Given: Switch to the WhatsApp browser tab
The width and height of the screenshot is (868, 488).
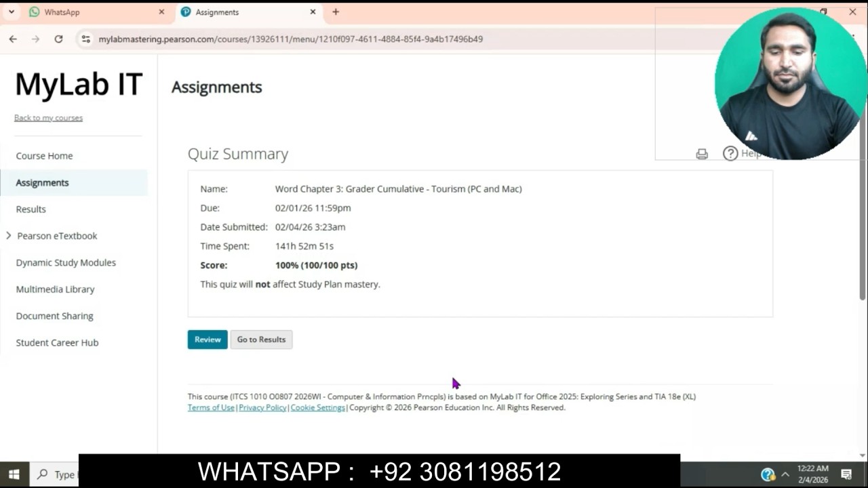Looking at the screenshot, I should (96, 12).
